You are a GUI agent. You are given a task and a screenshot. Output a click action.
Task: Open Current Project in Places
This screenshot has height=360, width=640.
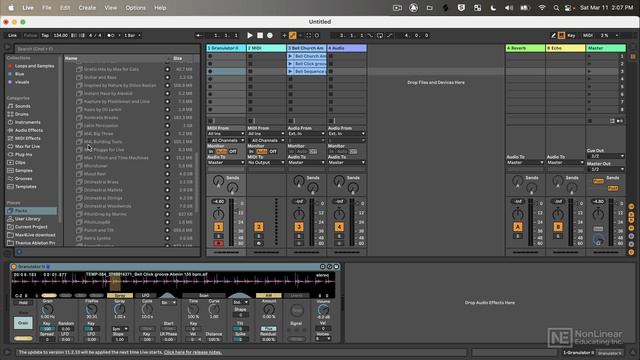31,227
